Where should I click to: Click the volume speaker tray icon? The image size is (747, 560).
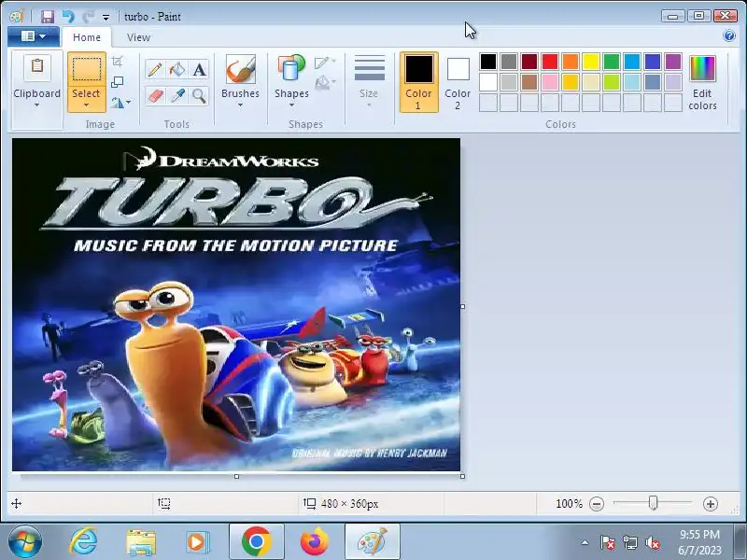(653, 542)
